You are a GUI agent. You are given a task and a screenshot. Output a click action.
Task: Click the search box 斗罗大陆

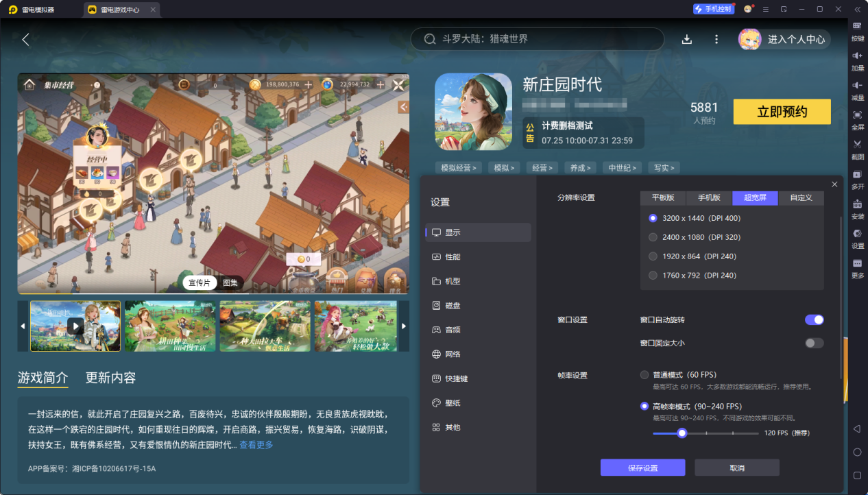538,39
